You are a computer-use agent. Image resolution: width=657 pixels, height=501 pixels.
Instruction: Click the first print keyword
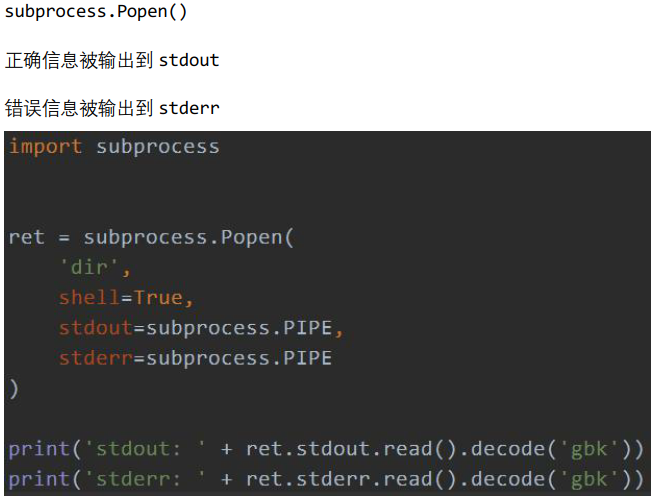coord(39,449)
